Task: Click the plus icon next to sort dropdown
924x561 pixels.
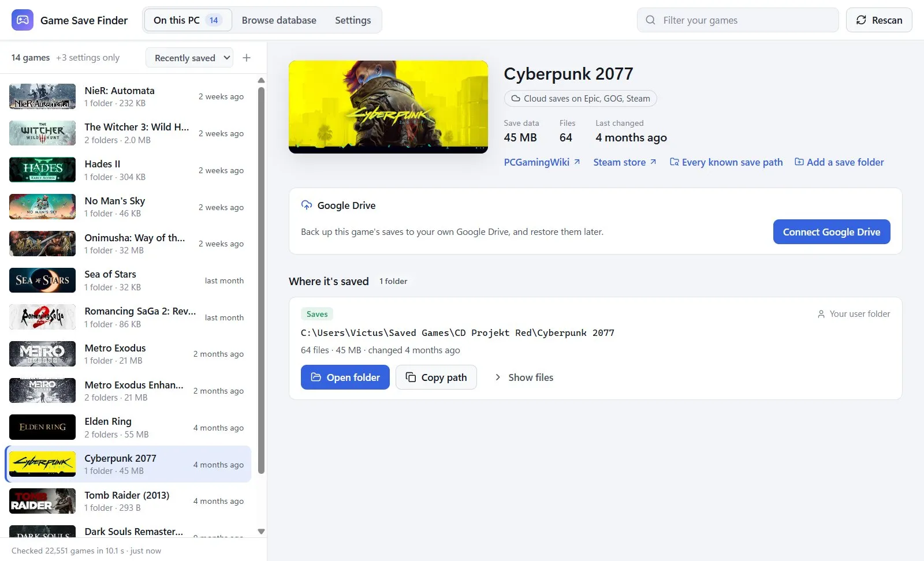Action: tap(247, 58)
